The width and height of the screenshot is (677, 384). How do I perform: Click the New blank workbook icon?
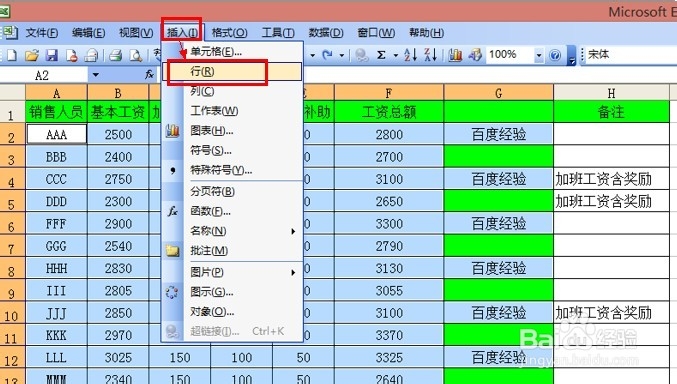12,55
